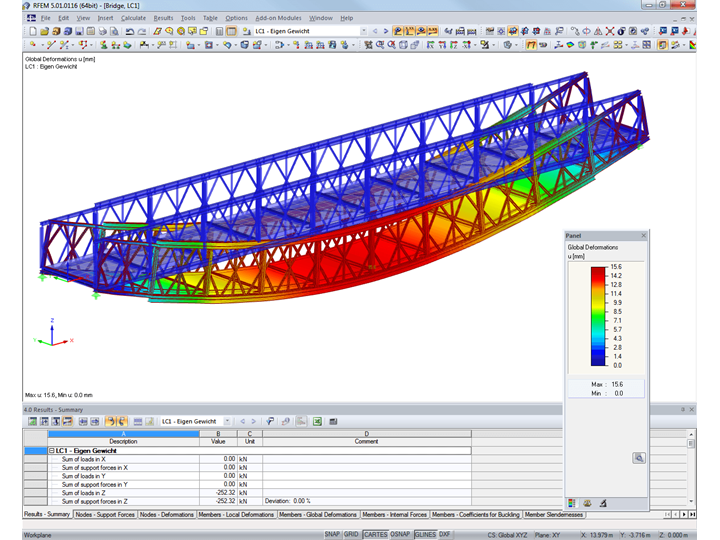
Task: Toggle OSNAP in status bar
Action: click(400, 534)
